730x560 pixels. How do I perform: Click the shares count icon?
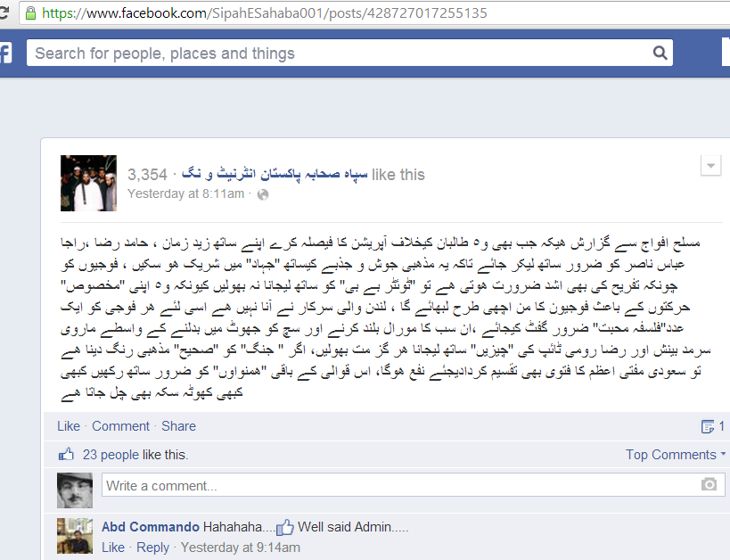click(707, 426)
